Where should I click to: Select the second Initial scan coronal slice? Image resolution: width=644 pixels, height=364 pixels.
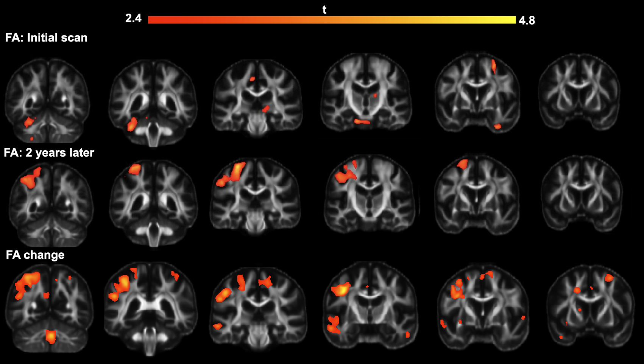153,103
